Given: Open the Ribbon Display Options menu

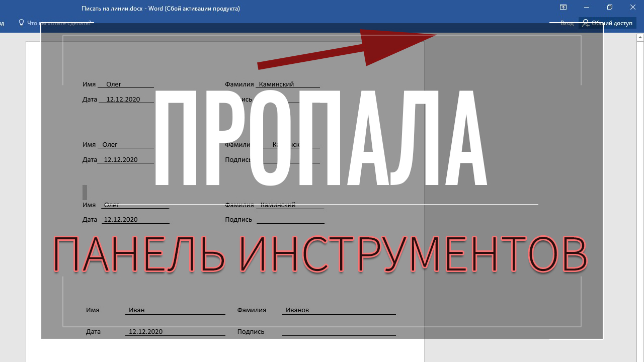Looking at the screenshot, I should click(563, 8).
